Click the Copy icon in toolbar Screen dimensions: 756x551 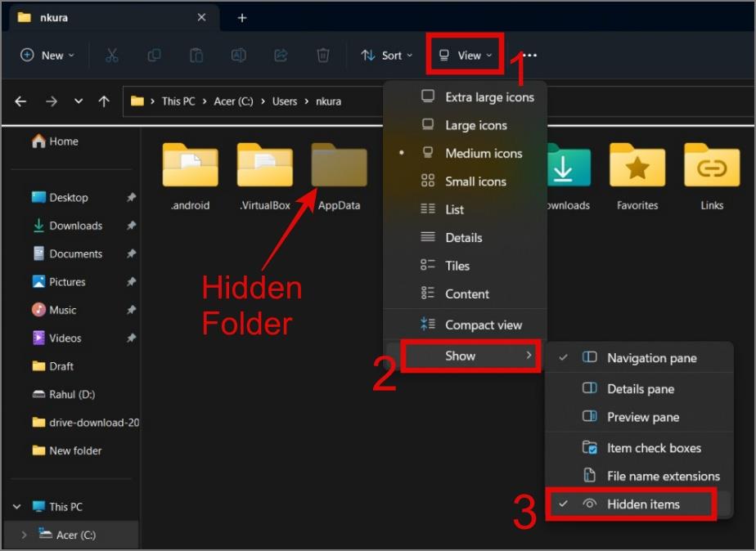click(x=154, y=56)
